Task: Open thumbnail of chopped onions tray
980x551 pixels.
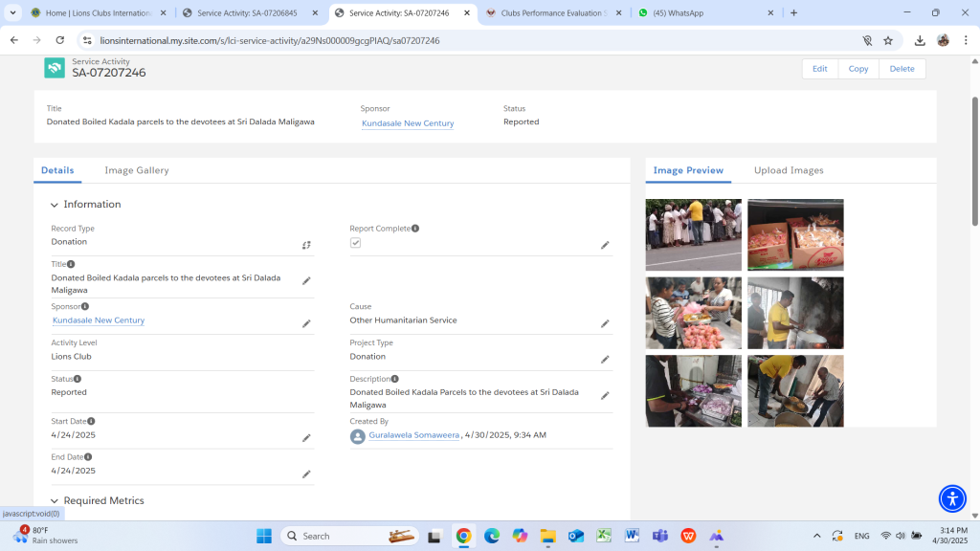Action: point(693,391)
